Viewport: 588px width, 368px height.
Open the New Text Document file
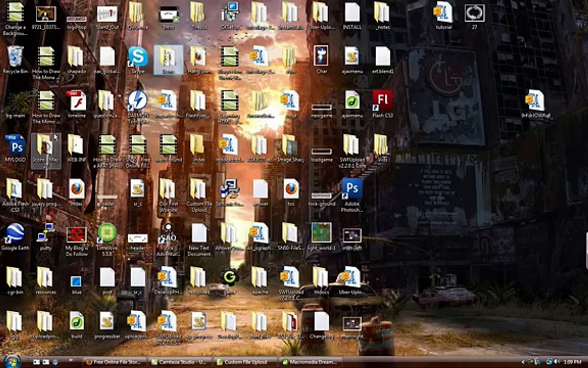[199, 240]
